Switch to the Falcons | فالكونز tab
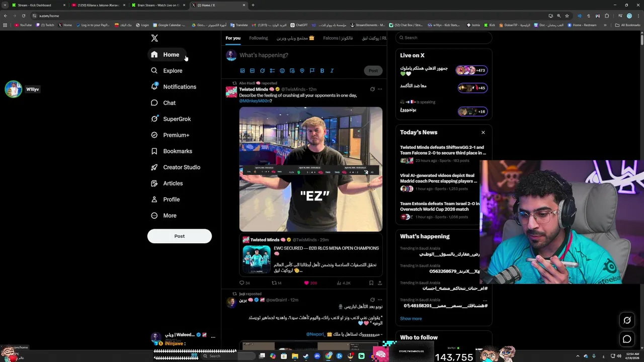 pos(338,38)
